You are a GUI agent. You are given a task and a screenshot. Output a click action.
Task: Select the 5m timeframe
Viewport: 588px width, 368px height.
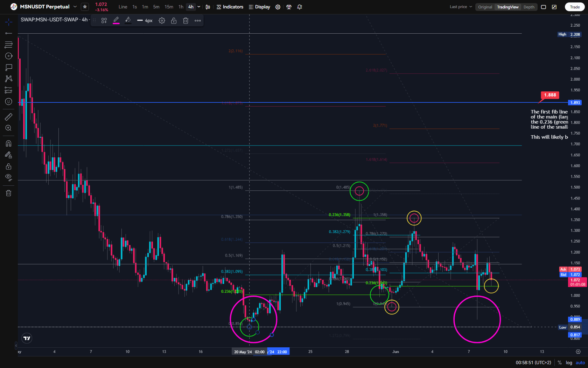coord(156,7)
